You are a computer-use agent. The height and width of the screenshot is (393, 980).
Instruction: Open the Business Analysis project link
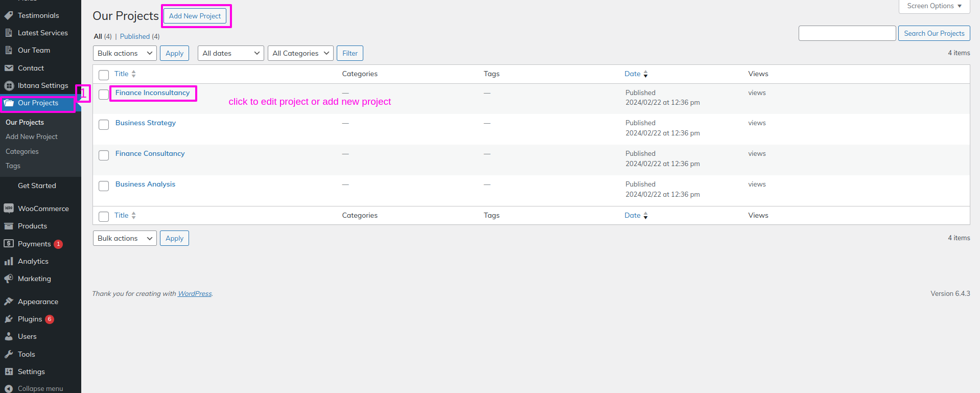145,184
